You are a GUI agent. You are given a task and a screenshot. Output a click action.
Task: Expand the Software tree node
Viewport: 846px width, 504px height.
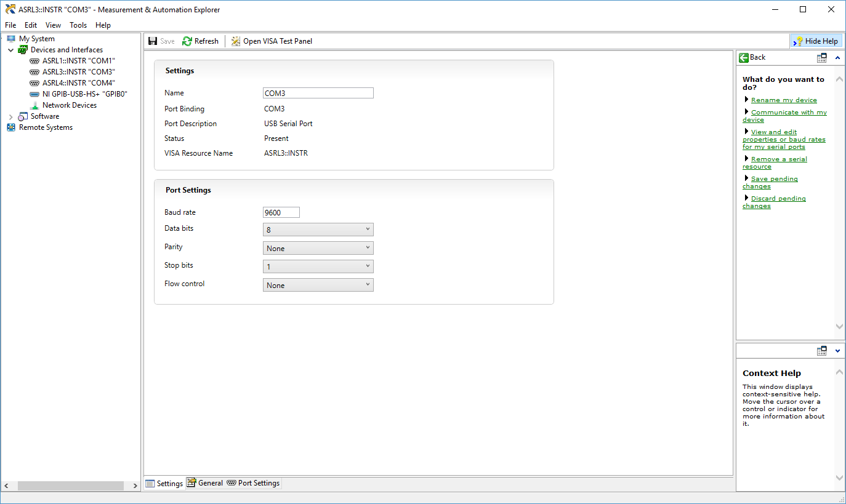tap(11, 116)
